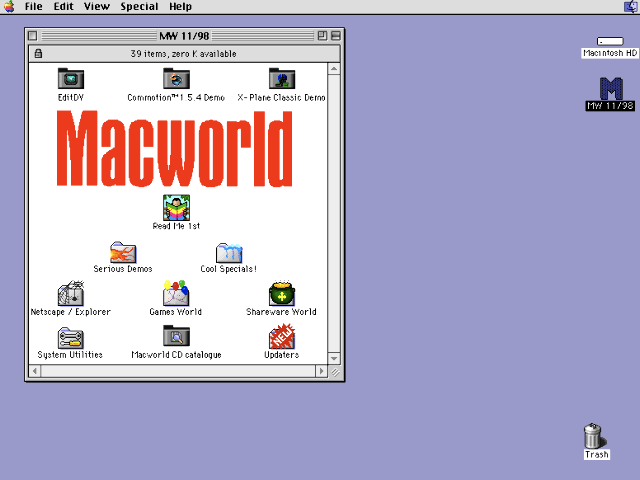Click the scroll up arrow
The height and width of the screenshot is (480, 640).
pos(334,69)
